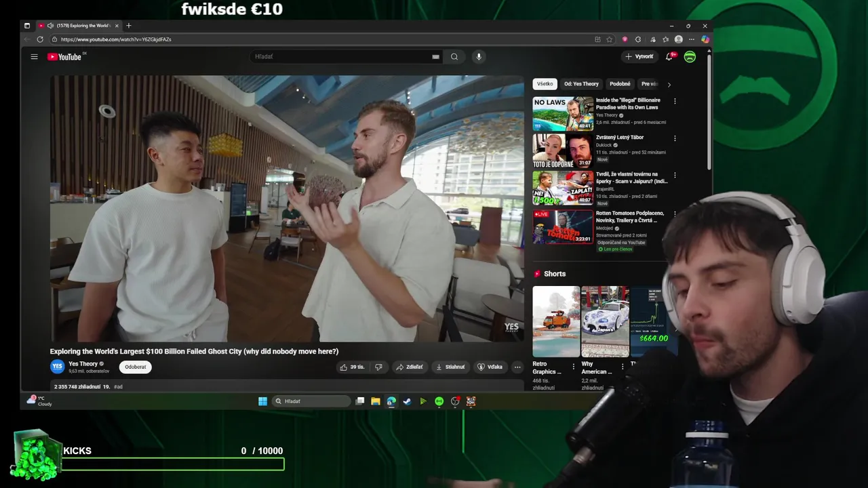The image size is (868, 488).
Task: Open Inside the "Illegal" Billionaire Paradise thumbnail
Action: point(563,114)
